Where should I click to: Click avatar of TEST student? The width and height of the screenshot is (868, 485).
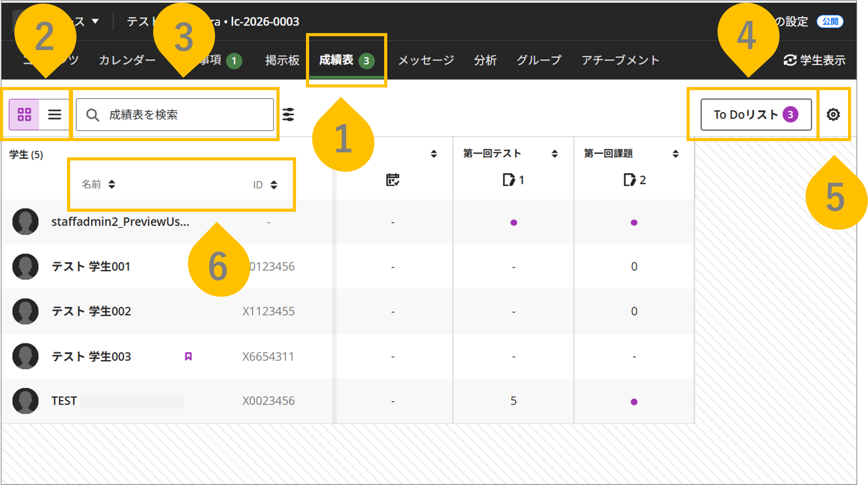[25, 401]
